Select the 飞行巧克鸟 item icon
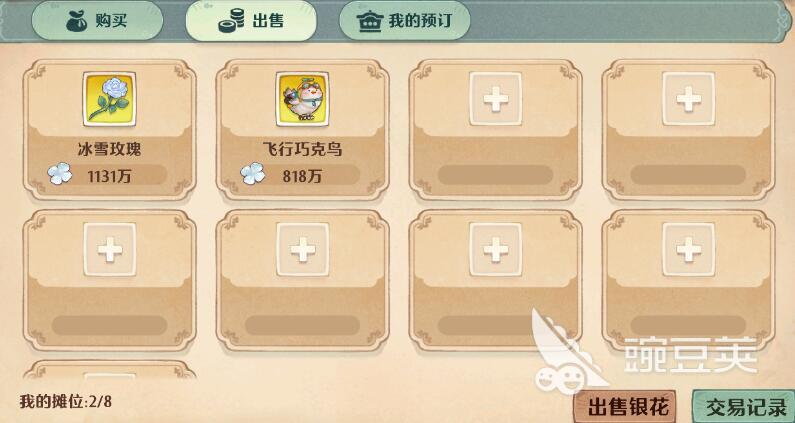The height and width of the screenshot is (423, 795). [302, 99]
